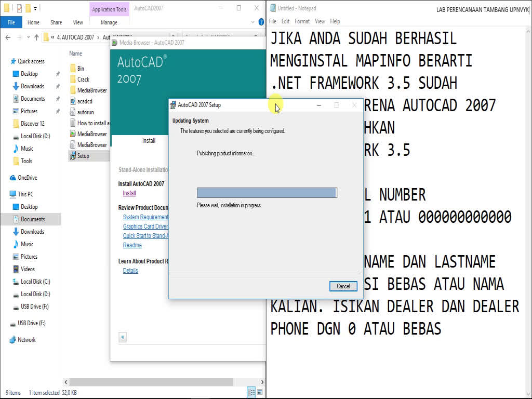Open Notepad View menu
The image size is (532, 399).
click(320, 21)
